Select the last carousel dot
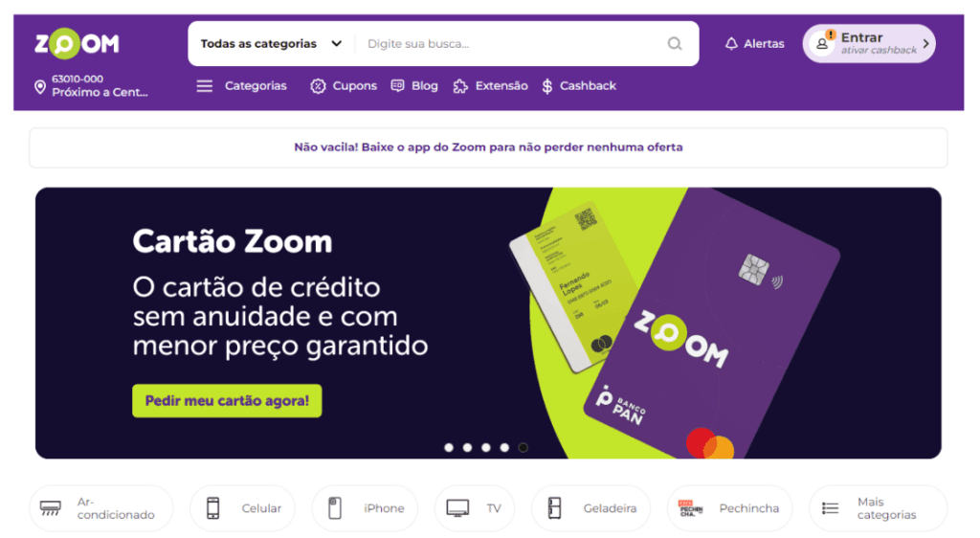Image resolution: width=980 pixels, height=538 pixels. click(x=523, y=447)
